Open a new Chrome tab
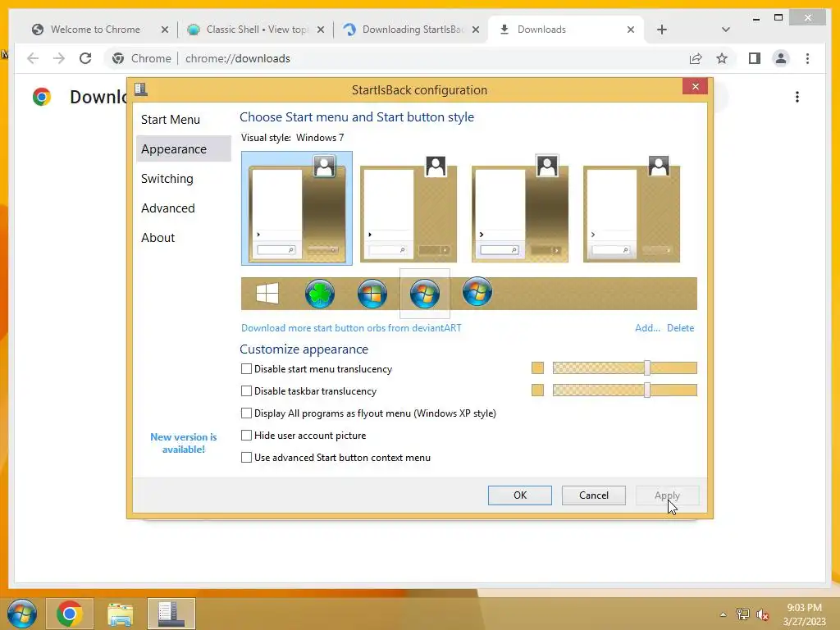 coord(662,30)
